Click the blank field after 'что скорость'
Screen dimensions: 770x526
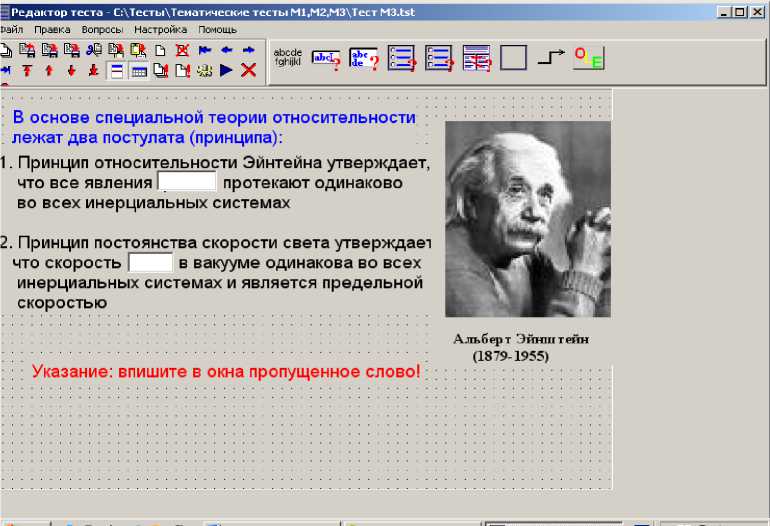coord(150,261)
